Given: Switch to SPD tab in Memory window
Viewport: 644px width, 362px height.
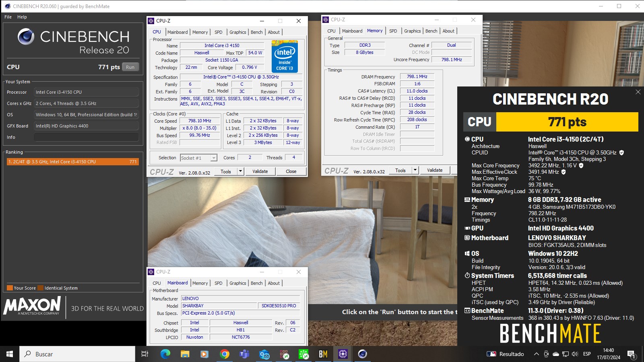Looking at the screenshot, I should pyautogui.click(x=393, y=31).
